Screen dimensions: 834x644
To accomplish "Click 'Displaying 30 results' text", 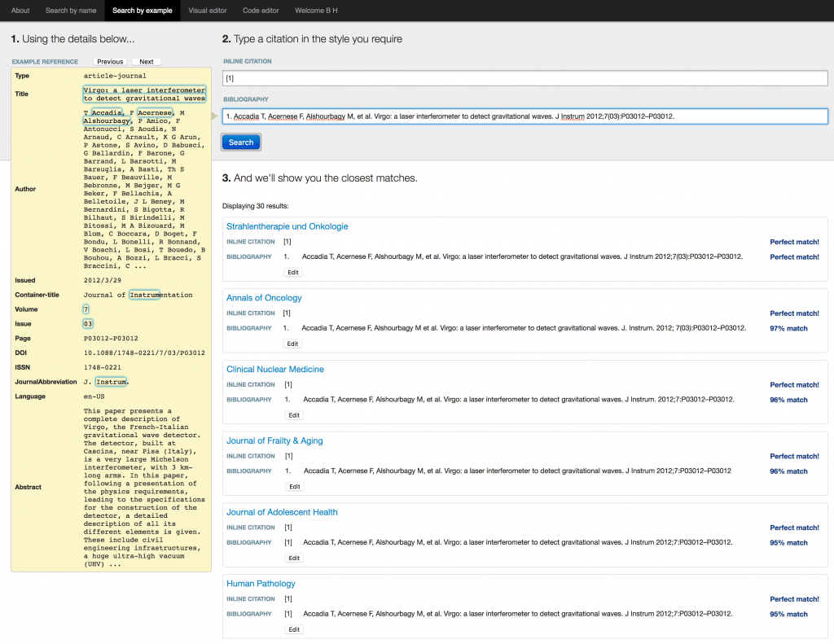I will 255,206.
